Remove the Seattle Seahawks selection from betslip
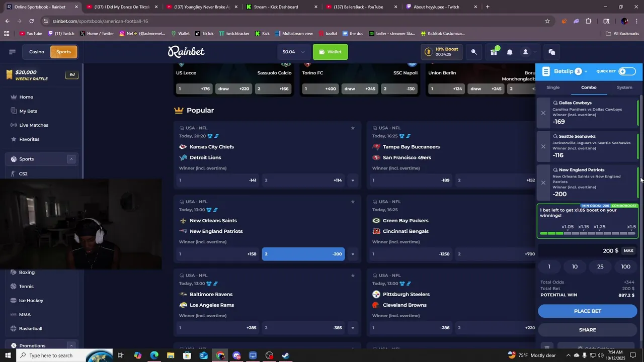The width and height of the screenshot is (644, 362). 543,146
